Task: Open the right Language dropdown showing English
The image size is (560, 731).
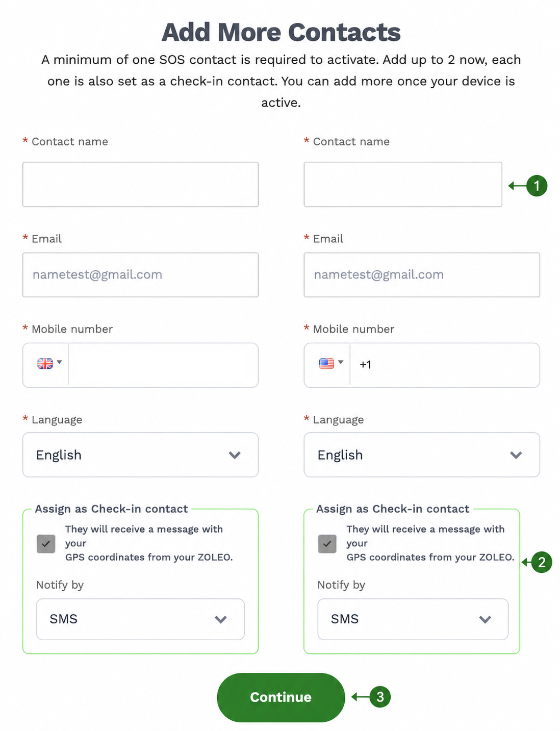Action: click(x=422, y=455)
